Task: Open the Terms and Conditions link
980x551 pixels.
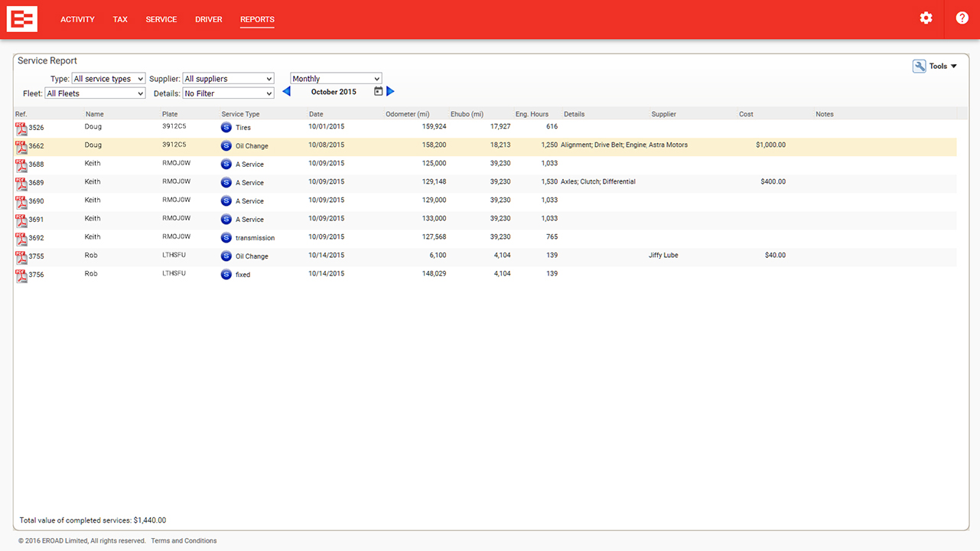Action: coord(184,541)
